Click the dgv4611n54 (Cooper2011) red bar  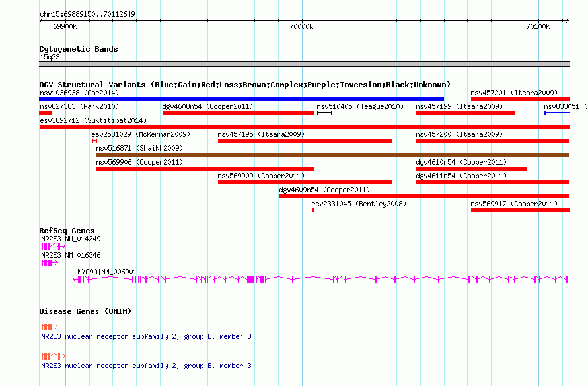click(492, 182)
